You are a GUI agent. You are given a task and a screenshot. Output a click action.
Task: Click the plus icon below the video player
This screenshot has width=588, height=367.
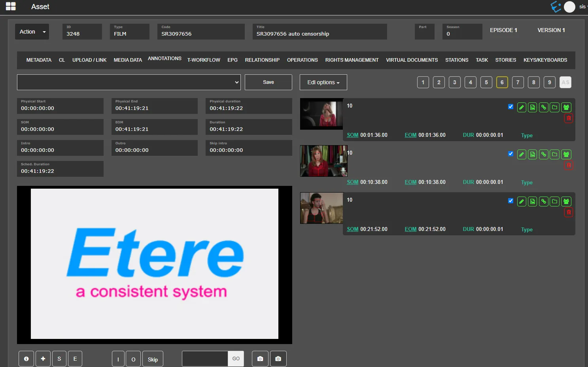click(x=43, y=359)
